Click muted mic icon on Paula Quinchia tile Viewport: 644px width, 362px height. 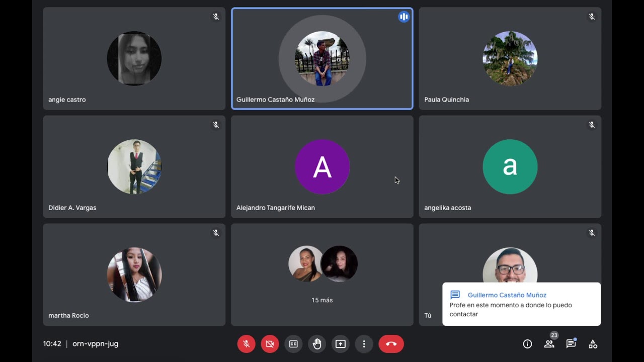(x=592, y=17)
